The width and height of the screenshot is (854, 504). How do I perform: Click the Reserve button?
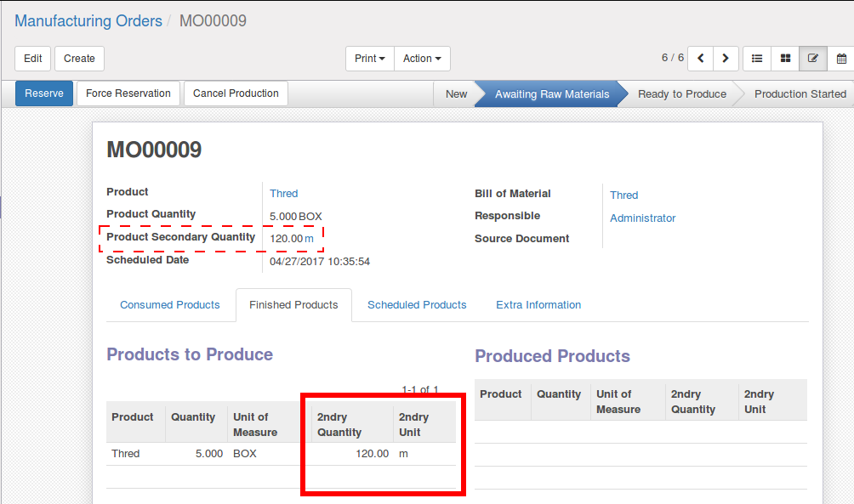[x=44, y=93]
